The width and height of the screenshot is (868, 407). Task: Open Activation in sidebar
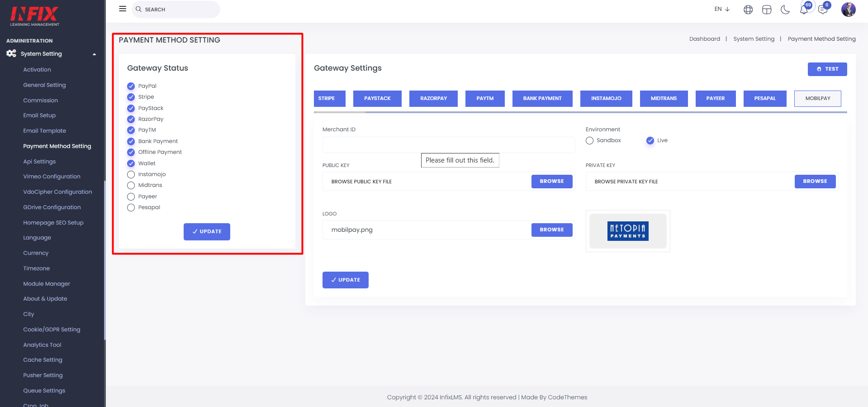(x=37, y=70)
